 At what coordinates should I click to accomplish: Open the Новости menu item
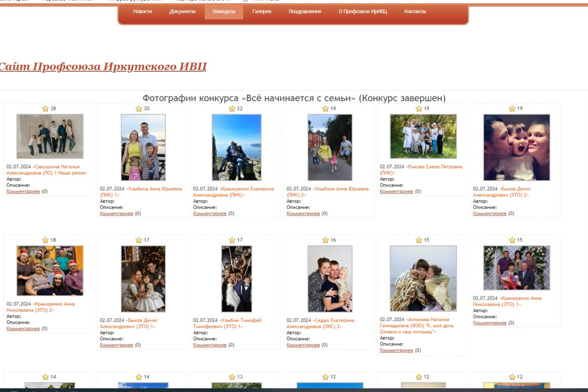(x=142, y=11)
